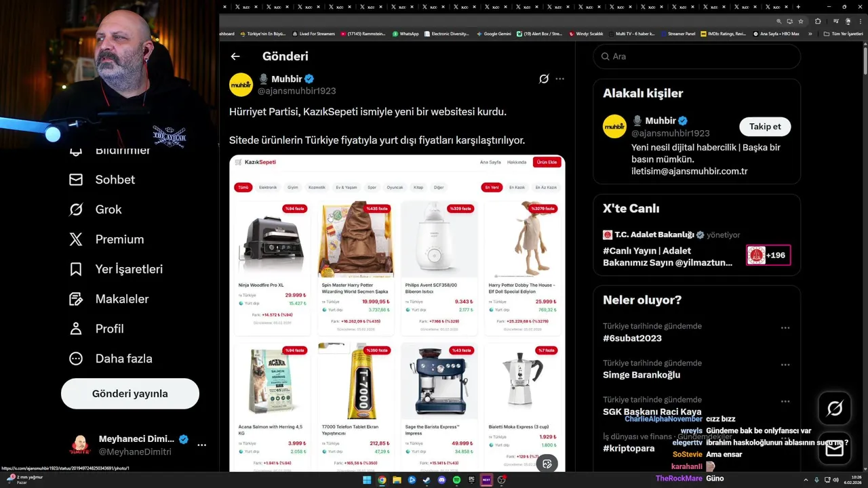Open the Simge Barankoğlu trending topic
The width and height of the screenshot is (868, 488).
642,375
